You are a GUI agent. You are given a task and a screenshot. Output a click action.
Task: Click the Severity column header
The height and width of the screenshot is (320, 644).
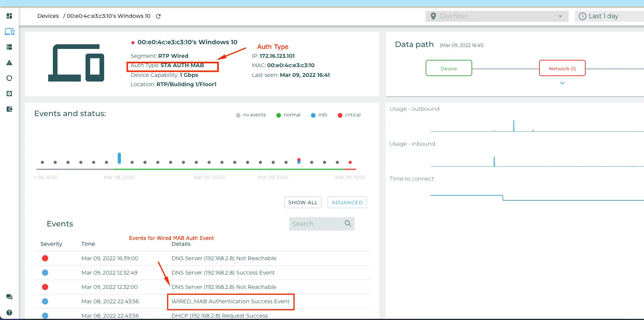point(51,244)
